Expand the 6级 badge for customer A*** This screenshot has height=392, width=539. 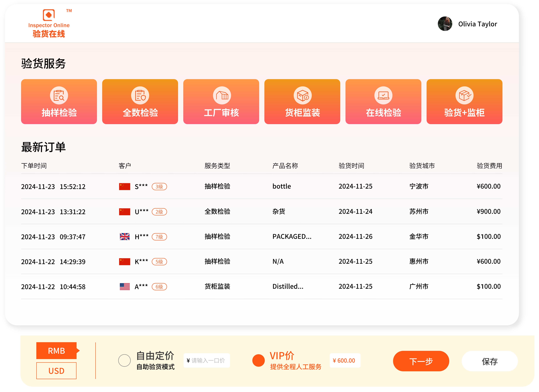(x=159, y=287)
